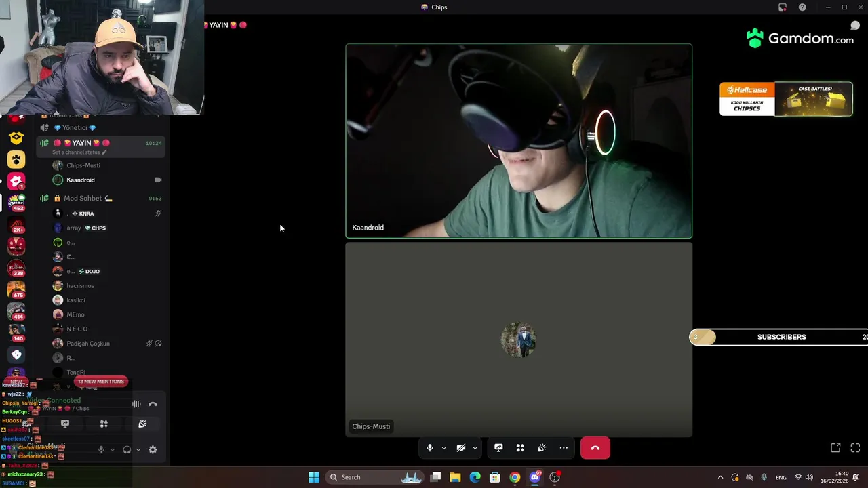Select user TendRi
This screenshot has width=868, height=488.
pyautogui.click(x=76, y=372)
